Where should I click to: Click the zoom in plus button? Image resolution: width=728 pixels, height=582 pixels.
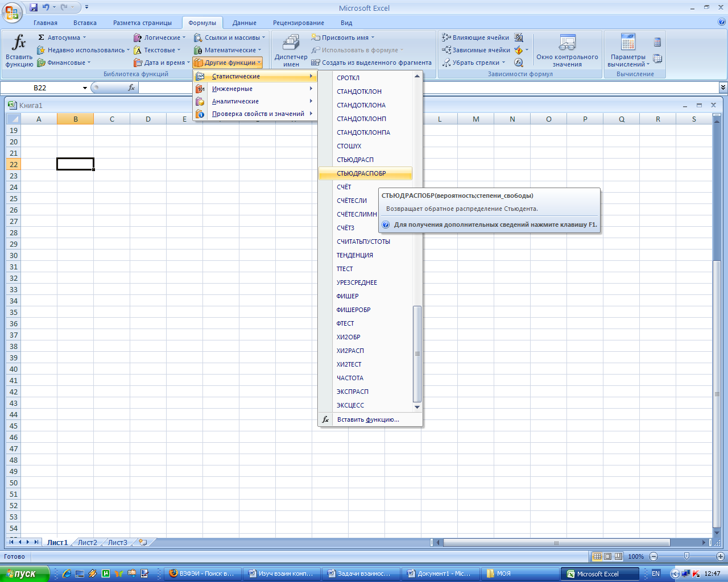[x=721, y=556]
